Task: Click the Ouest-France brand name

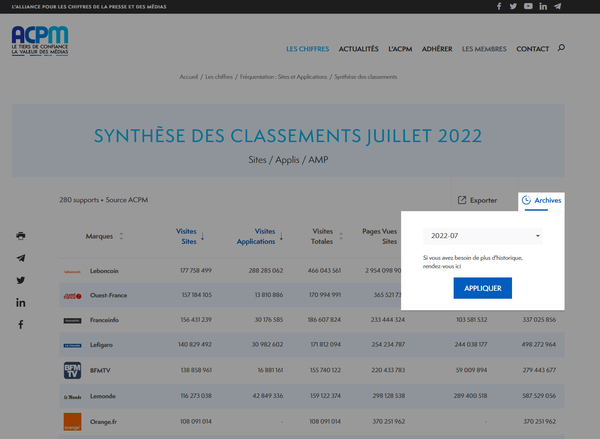Action: 108,295
